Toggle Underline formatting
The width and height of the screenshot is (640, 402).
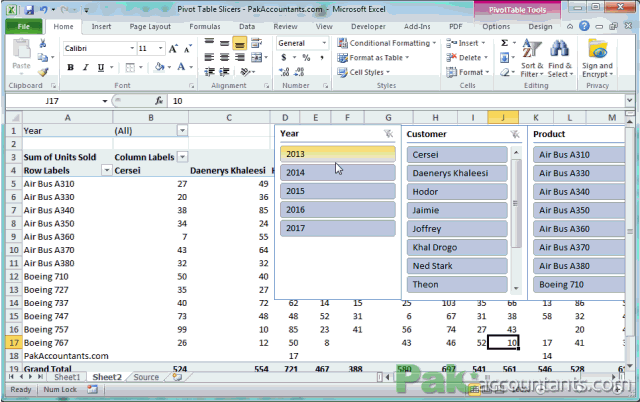(x=101, y=67)
